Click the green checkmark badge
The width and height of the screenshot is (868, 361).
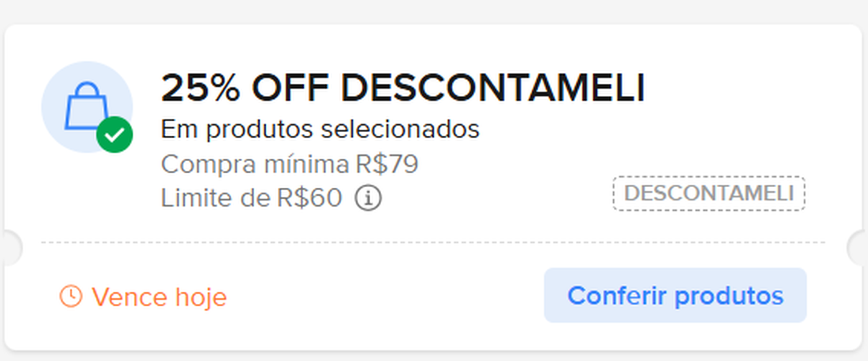115,135
